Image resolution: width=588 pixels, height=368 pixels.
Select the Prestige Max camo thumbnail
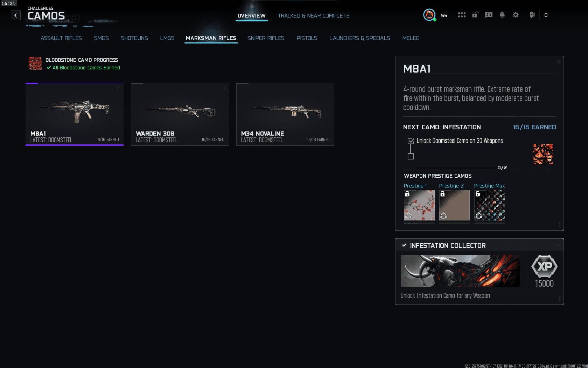(490, 205)
